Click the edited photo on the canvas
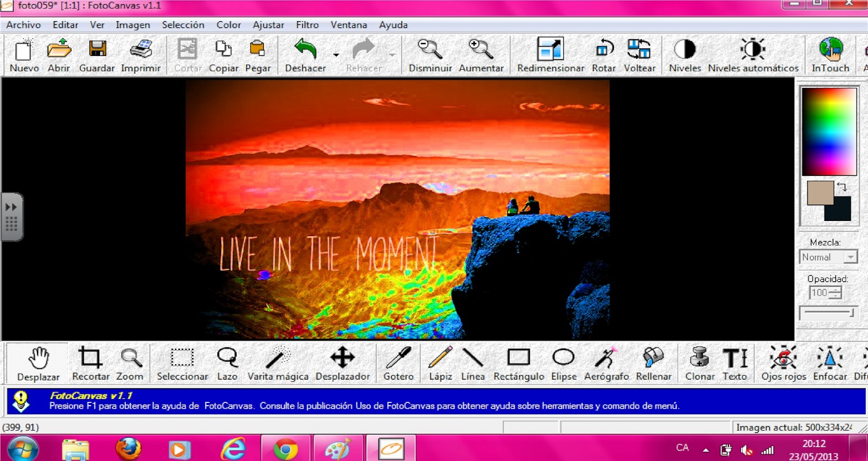The image size is (868, 461). coord(398,210)
